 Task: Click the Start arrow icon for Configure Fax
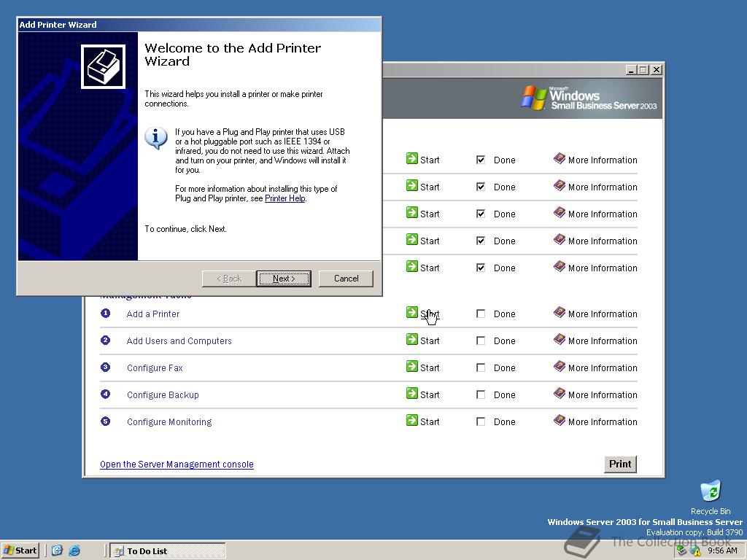[x=411, y=366]
